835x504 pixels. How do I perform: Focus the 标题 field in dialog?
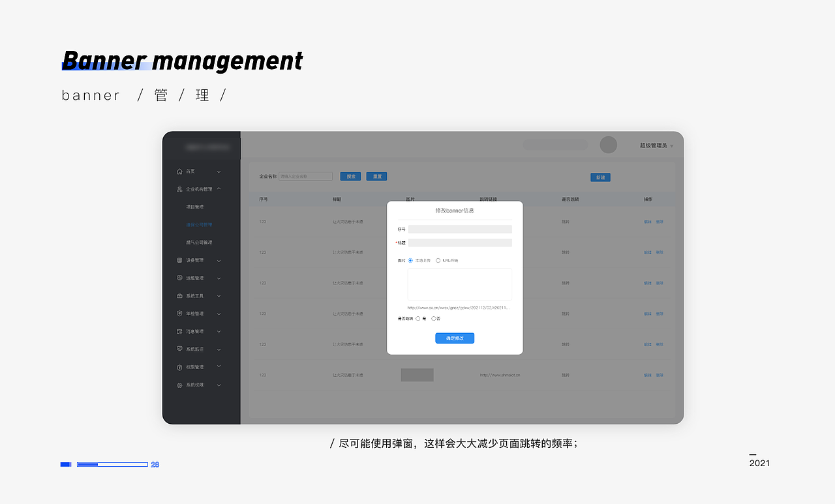[460, 243]
